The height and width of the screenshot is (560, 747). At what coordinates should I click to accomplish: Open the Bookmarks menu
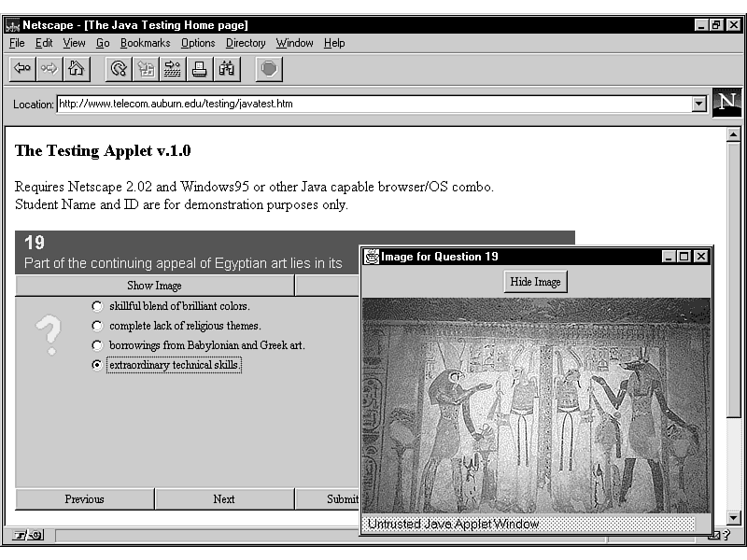(146, 43)
